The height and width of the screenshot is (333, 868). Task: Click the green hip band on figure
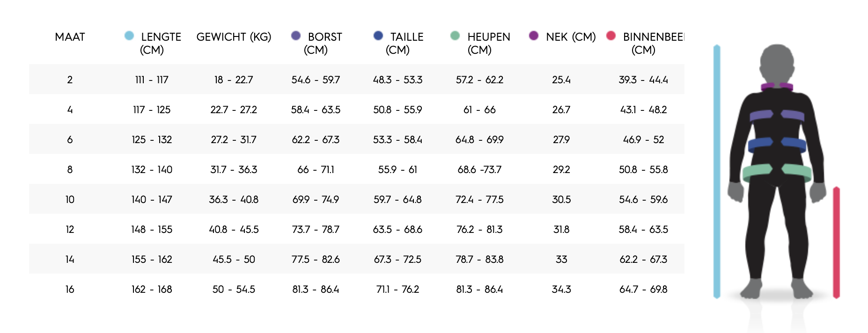click(x=777, y=173)
